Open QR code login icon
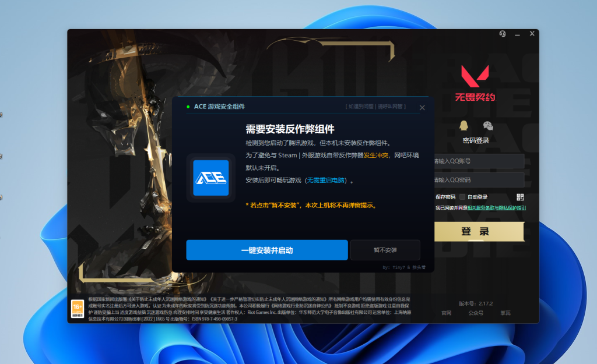The image size is (597, 364). point(520,197)
